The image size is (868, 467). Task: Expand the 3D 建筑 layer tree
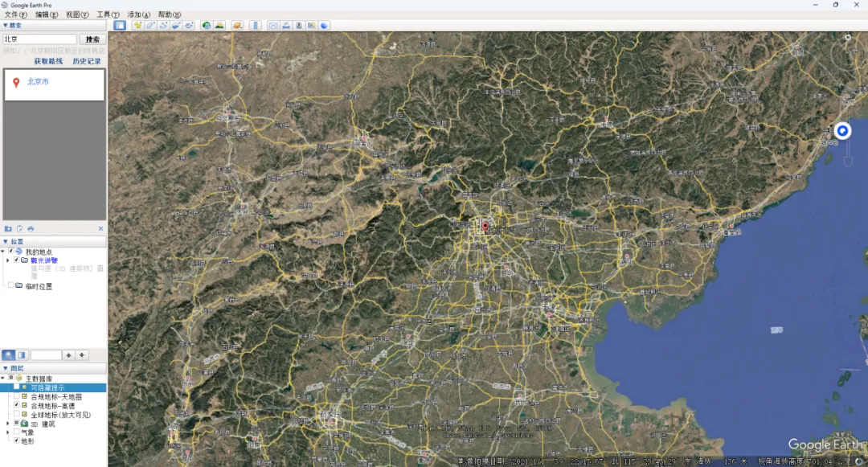coord(8,424)
